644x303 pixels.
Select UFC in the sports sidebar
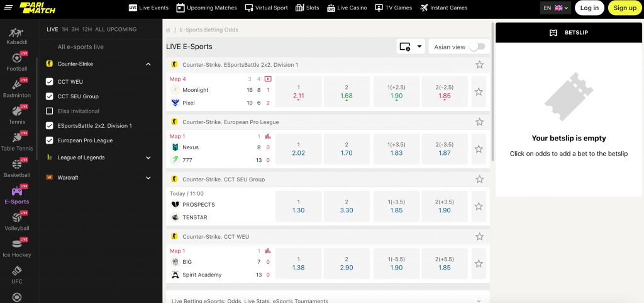(17, 275)
